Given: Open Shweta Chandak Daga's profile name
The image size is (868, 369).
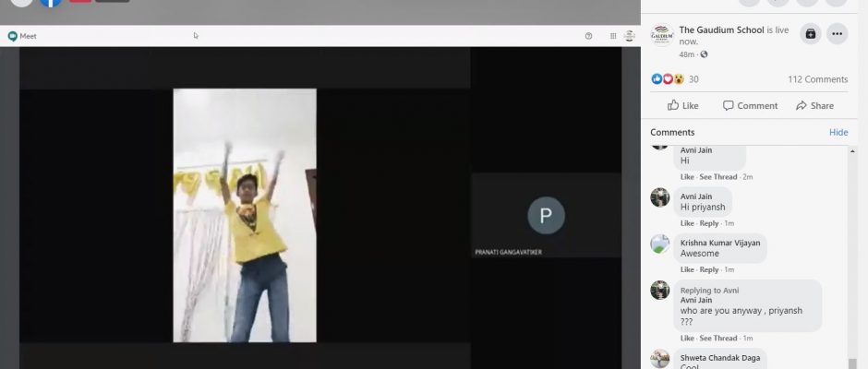Looking at the screenshot, I should click(x=720, y=358).
